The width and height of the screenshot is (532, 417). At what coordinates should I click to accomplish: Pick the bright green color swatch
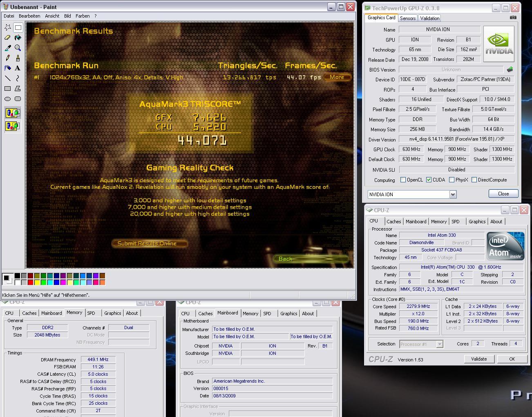pyautogui.click(x=44, y=282)
